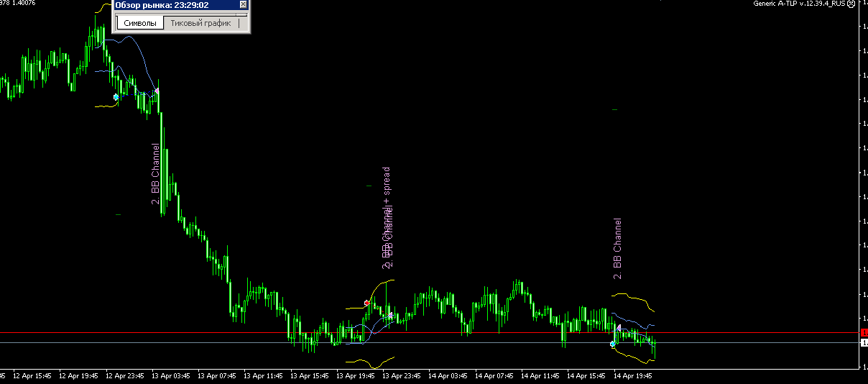Select the pink trade-close arrow near 13 Apr 03:45
868x384 pixels.
pos(157,91)
